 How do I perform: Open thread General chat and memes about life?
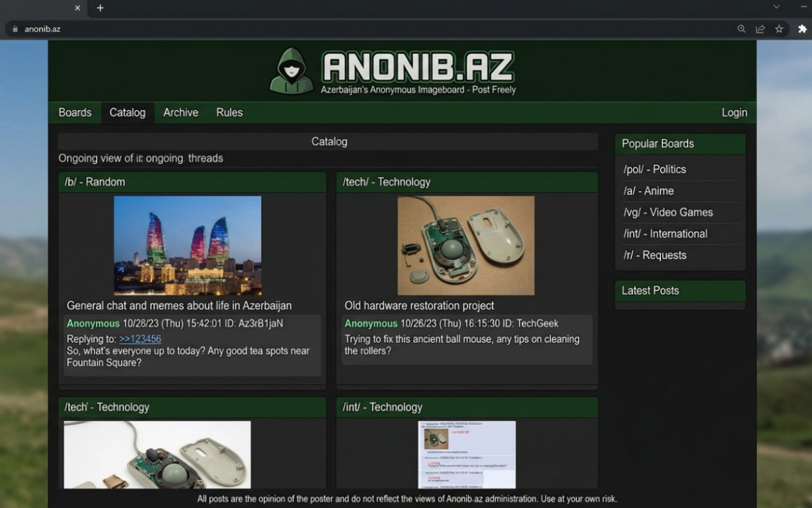[179, 306]
